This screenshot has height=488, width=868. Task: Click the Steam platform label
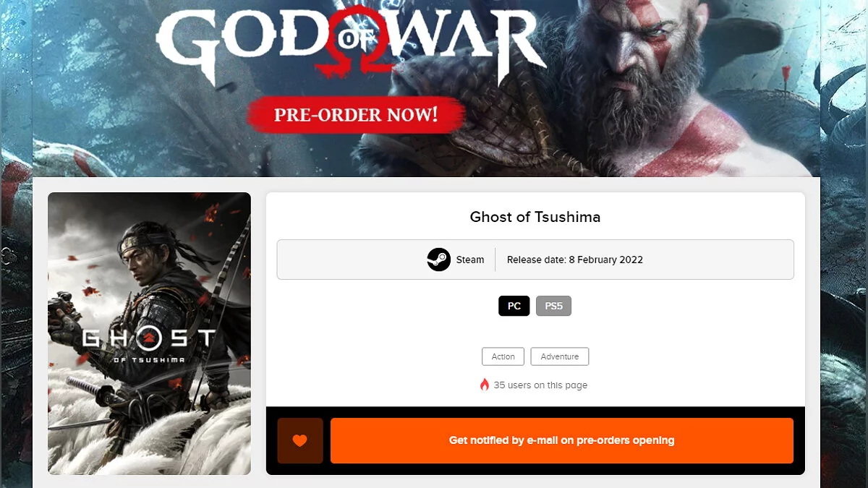tap(470, 260)
